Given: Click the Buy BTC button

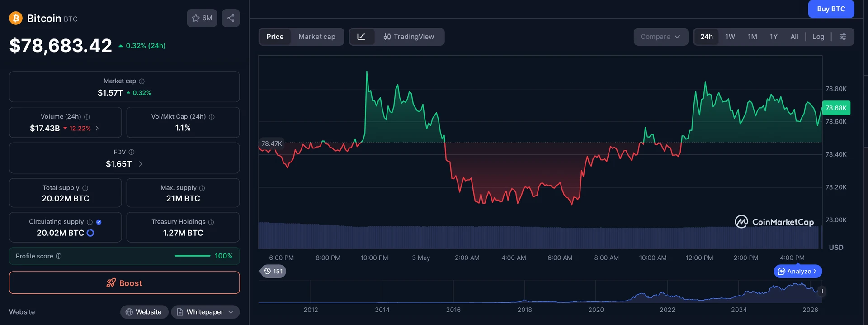Looking at the screenshot, I should click(831, 9).
